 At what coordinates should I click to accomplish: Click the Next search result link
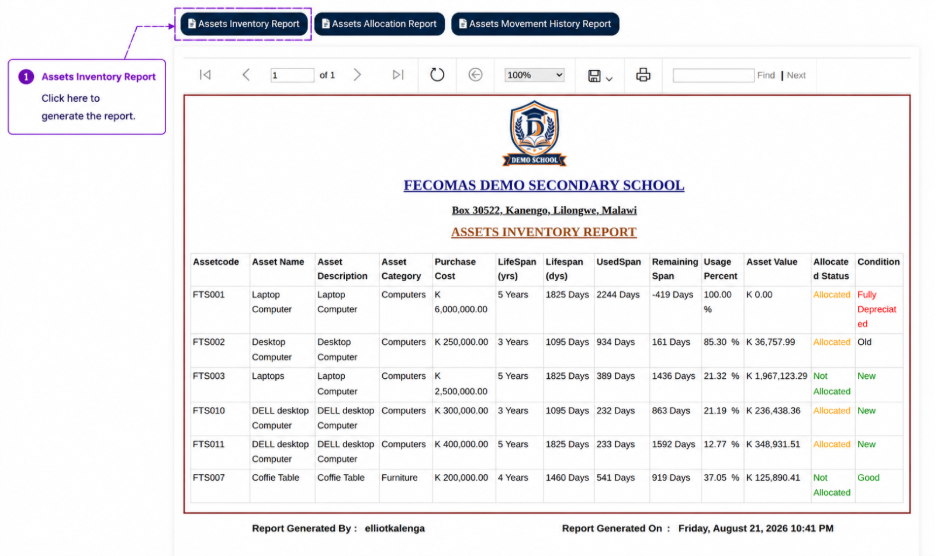tap(796, 75)
